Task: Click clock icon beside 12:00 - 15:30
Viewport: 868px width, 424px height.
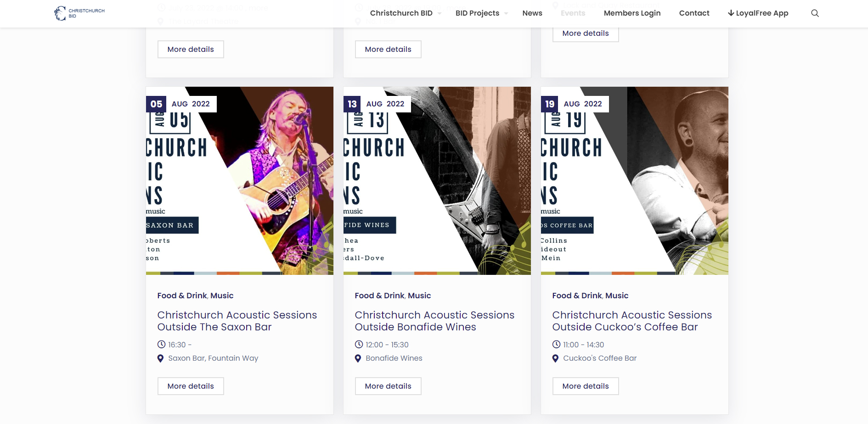Action: pos(359,344)
